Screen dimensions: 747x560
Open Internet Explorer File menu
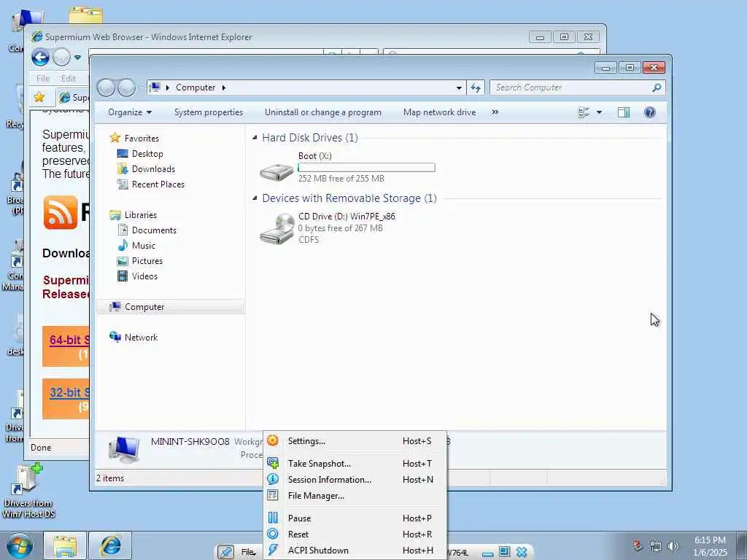43,79
